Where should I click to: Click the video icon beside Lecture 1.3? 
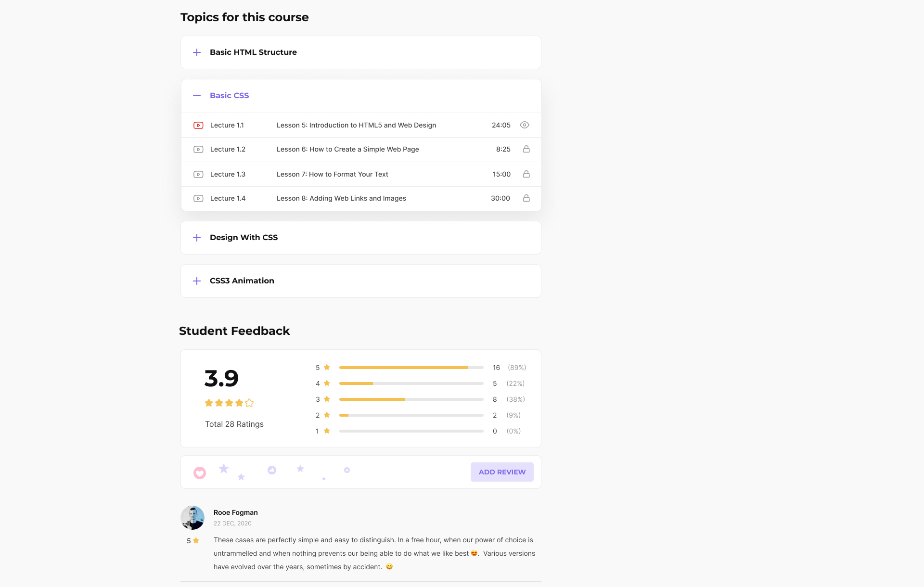198,174
